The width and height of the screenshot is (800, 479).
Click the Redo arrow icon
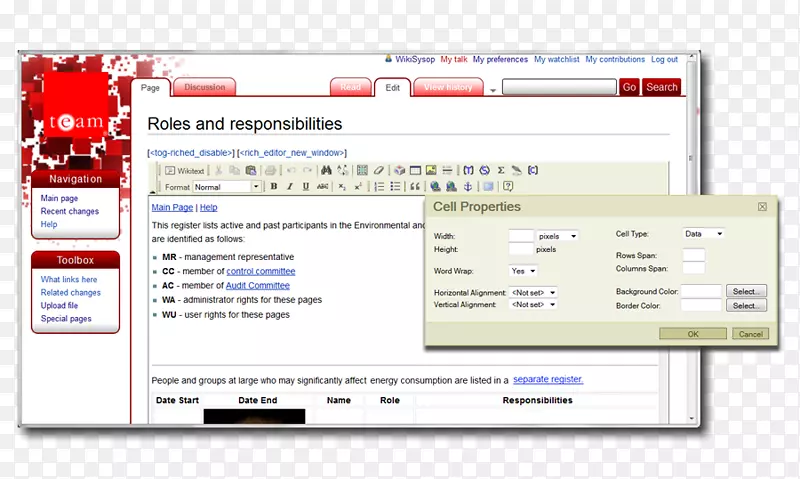[x=307, y=170]
